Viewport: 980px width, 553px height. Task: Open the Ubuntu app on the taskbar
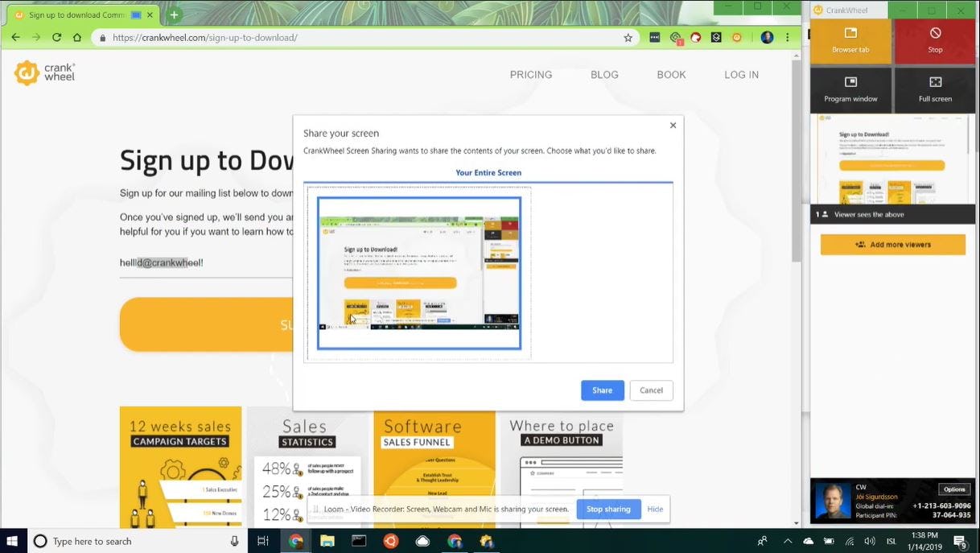click(390, 541)
